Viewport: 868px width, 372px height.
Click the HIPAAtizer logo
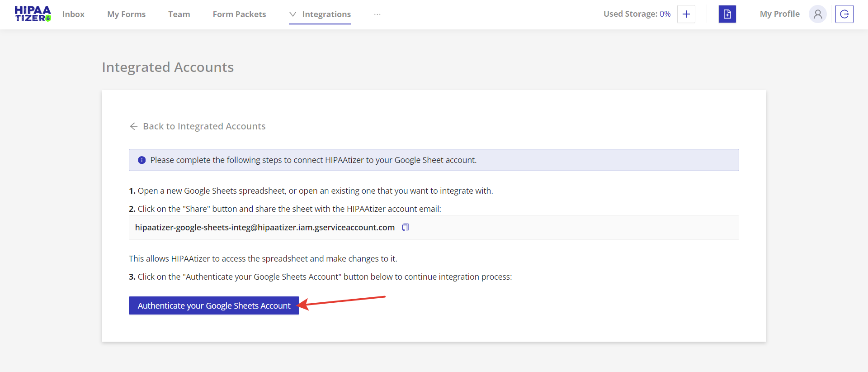33,14
